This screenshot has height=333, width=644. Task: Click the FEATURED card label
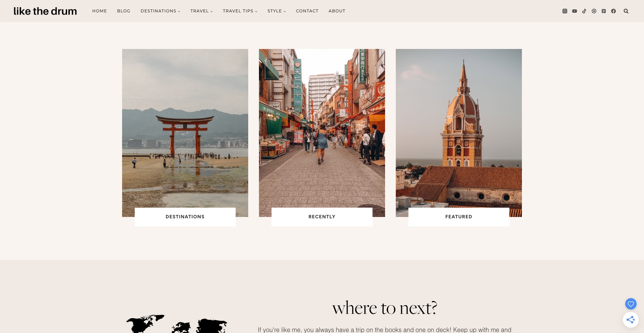pos(459,217)
